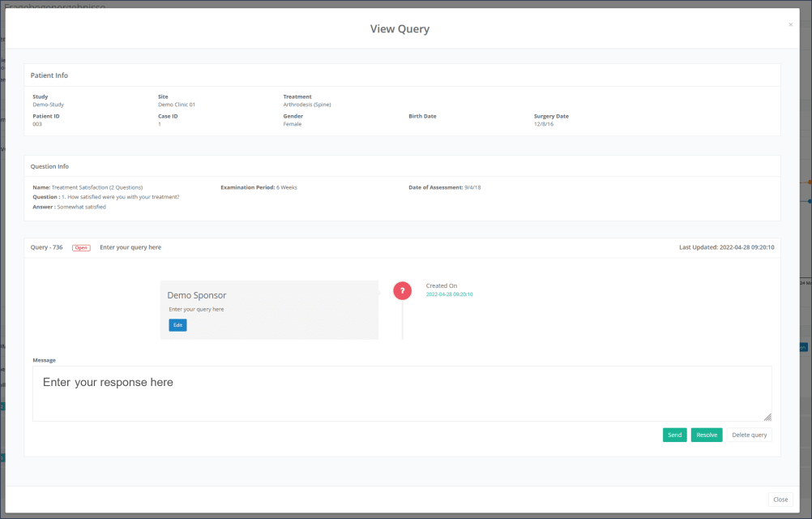Click the Surgery Date value 12/8/16

click(544, 124)
